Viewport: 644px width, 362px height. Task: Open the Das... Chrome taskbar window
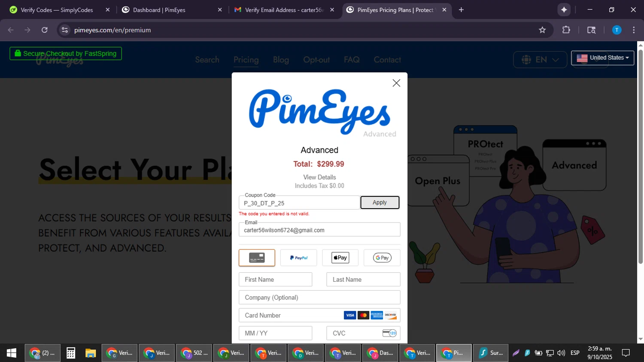tap(380, 353)
